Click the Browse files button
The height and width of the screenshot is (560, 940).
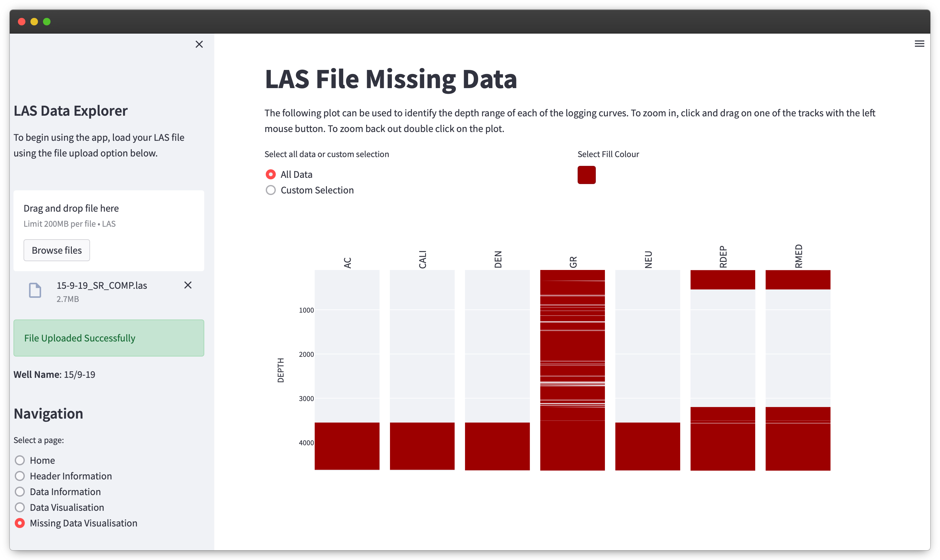click(56, 250)
